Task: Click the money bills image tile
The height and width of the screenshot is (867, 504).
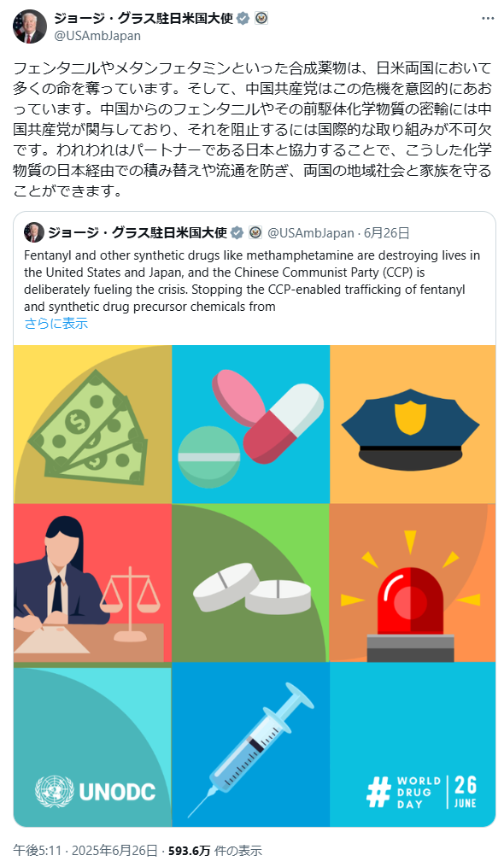Action: click(92, 424)
